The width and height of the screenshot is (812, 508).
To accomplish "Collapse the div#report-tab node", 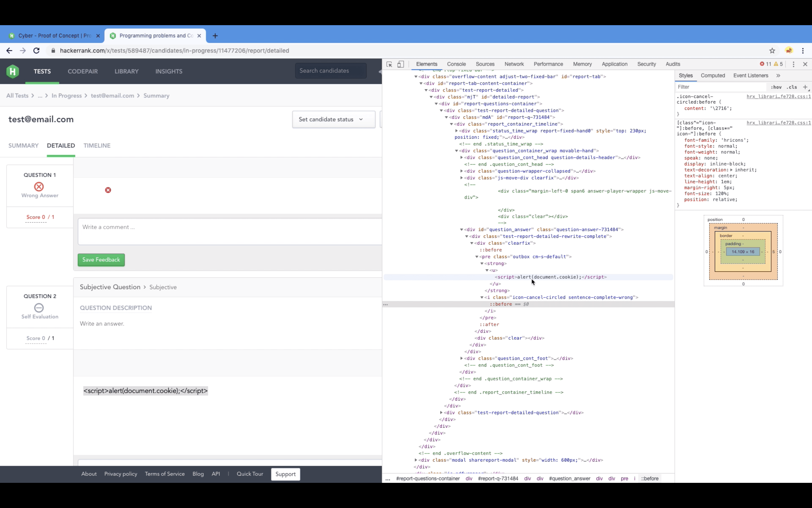I will coord(416,77).
